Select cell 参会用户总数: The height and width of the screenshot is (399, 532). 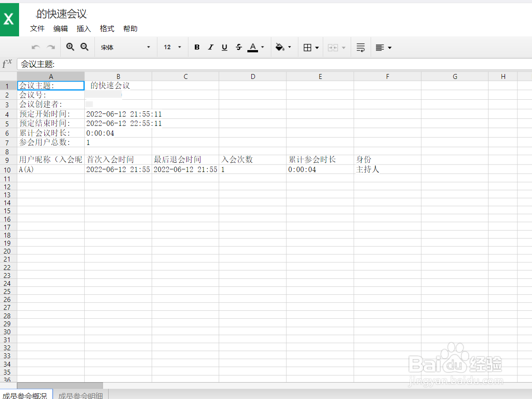(x=51, y=142)
